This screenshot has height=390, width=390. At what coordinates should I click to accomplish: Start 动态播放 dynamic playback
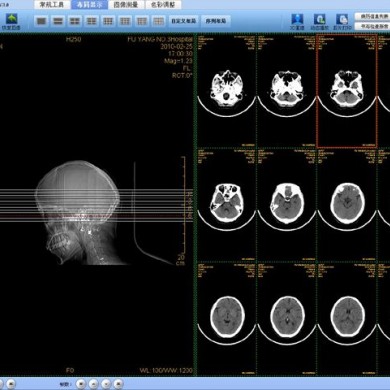coord(319,22)
